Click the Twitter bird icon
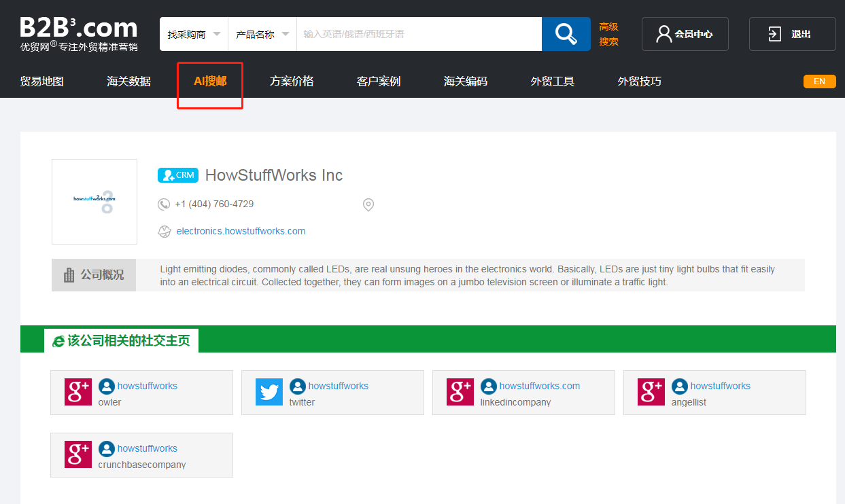The image size is (845, 504). pyautogui.click(x=269, y=393)
